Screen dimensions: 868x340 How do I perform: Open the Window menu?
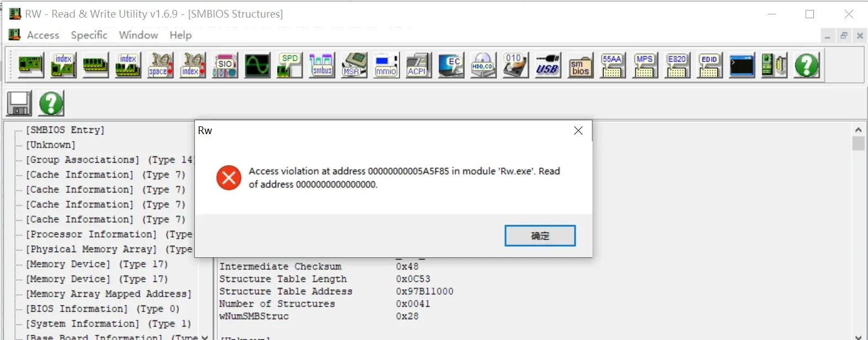pos(138,35)
